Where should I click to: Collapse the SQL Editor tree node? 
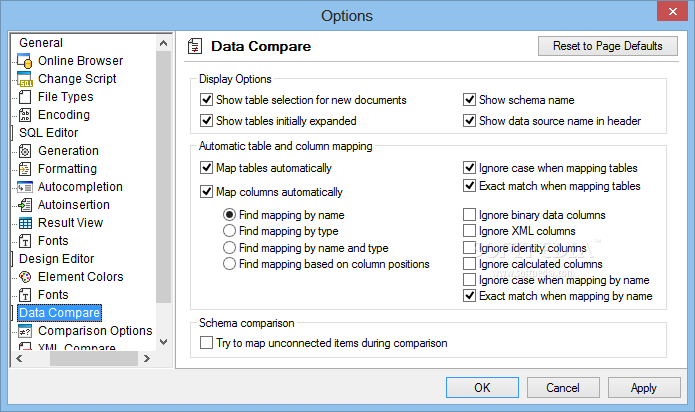pos(12,132)
